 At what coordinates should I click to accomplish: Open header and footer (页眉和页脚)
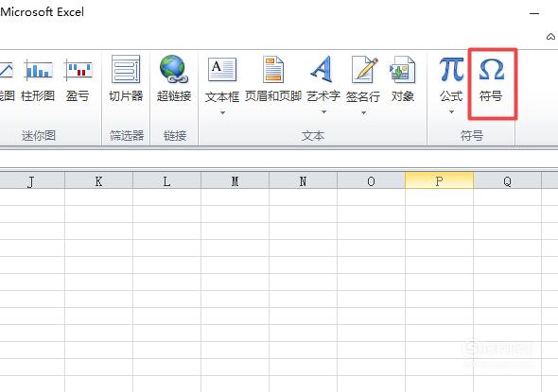click(273, 79)
